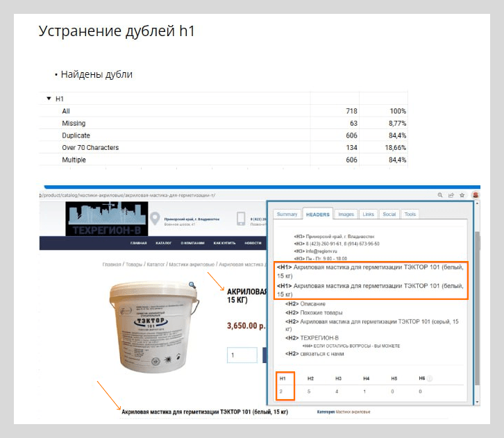Click the Главная breadcrumb link
This screenshot has width=504, height=438.
click(x=112, y=264)
